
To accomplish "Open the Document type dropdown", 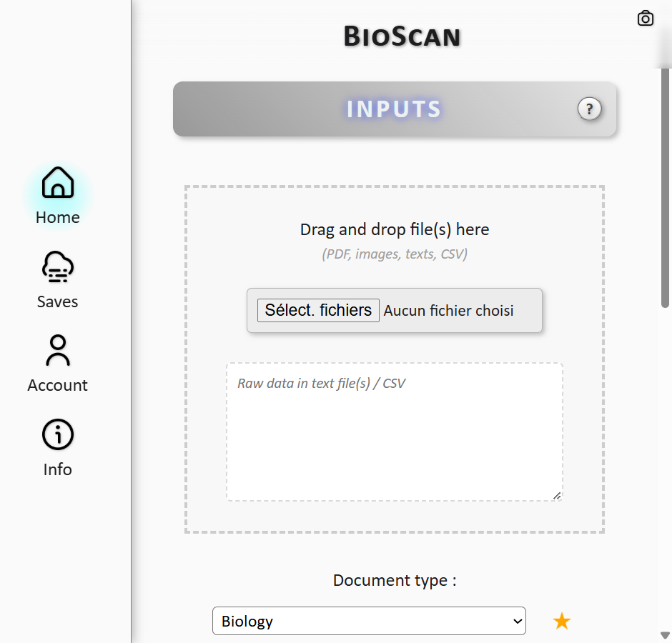I will point(369,621).
